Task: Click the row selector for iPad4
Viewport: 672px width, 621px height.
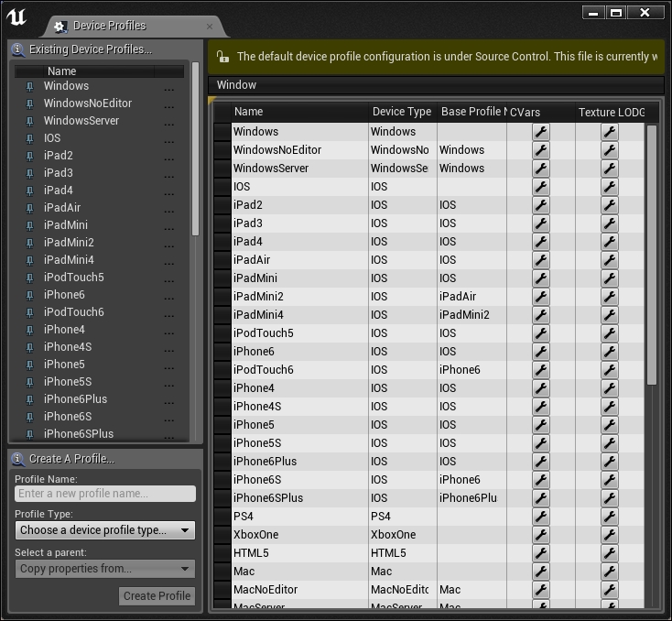Action: pos(222,242)
